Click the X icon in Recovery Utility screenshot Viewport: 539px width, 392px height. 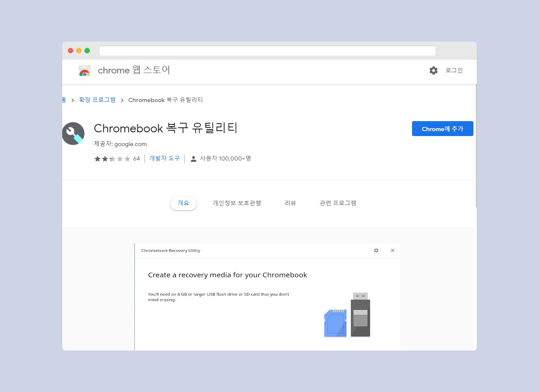tap(393, 251)
